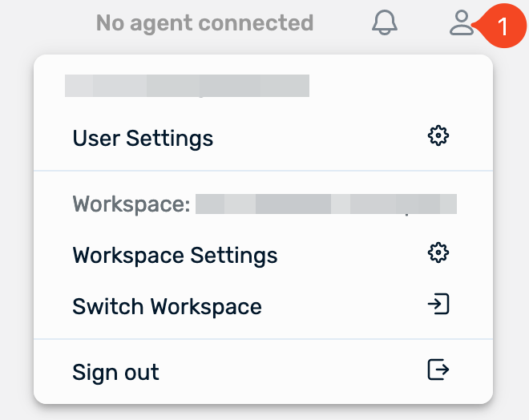Click empty space right of the redacted username
The width and height of the screenshot is (529, 420).
[x=393, y=85]
